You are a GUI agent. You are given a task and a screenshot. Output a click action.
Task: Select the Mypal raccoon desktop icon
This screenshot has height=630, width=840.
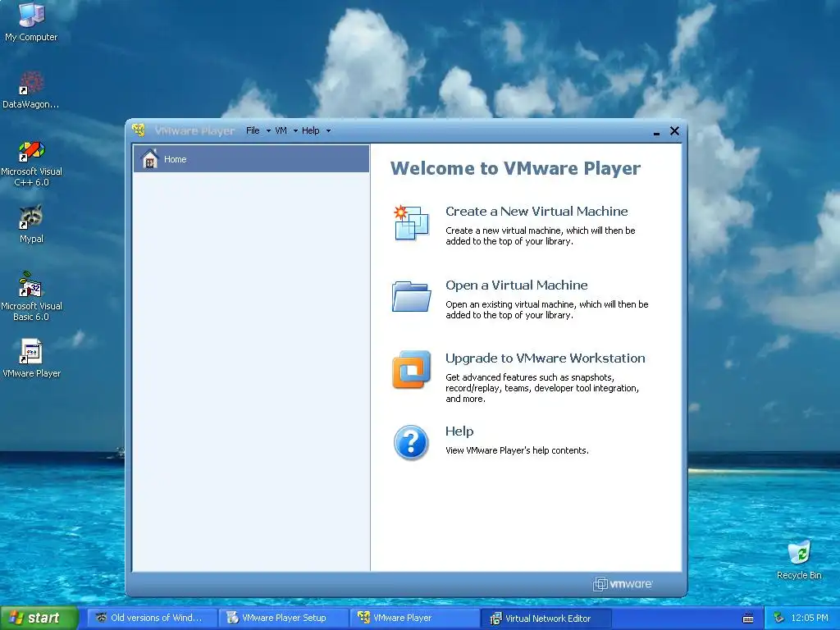[31, 224]
